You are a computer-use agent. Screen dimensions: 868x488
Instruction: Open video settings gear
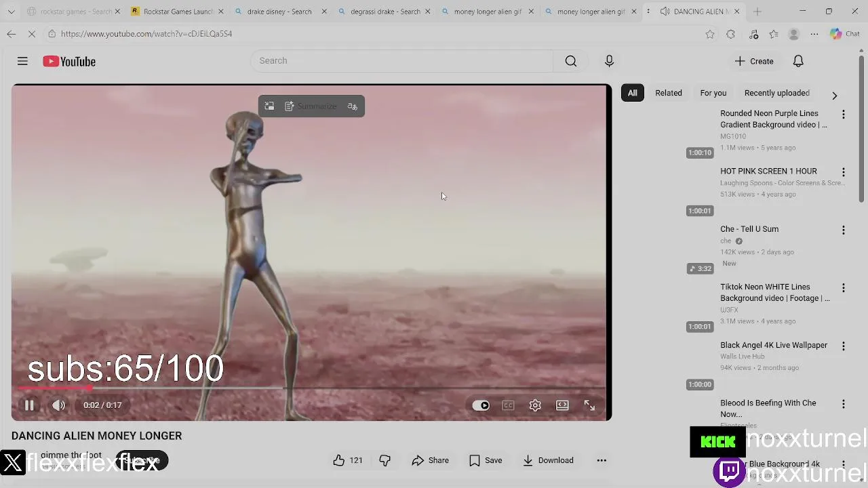click(535, 405)
